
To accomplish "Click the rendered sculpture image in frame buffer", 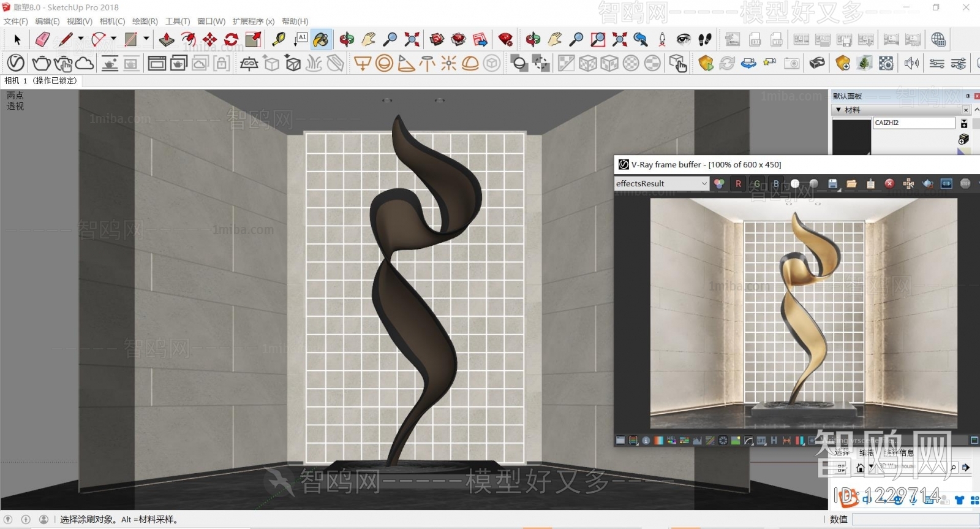I will [804, 313].
